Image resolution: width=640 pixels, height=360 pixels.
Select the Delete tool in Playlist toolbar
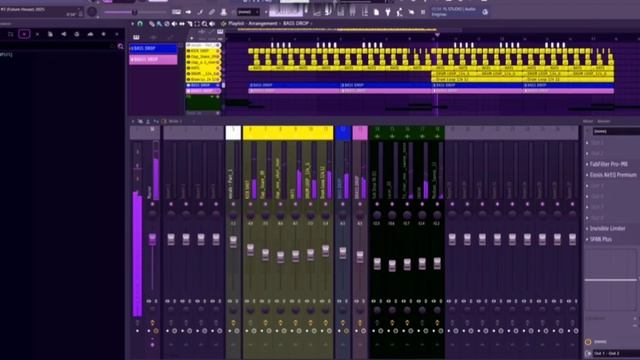click(x=167, y=24)
